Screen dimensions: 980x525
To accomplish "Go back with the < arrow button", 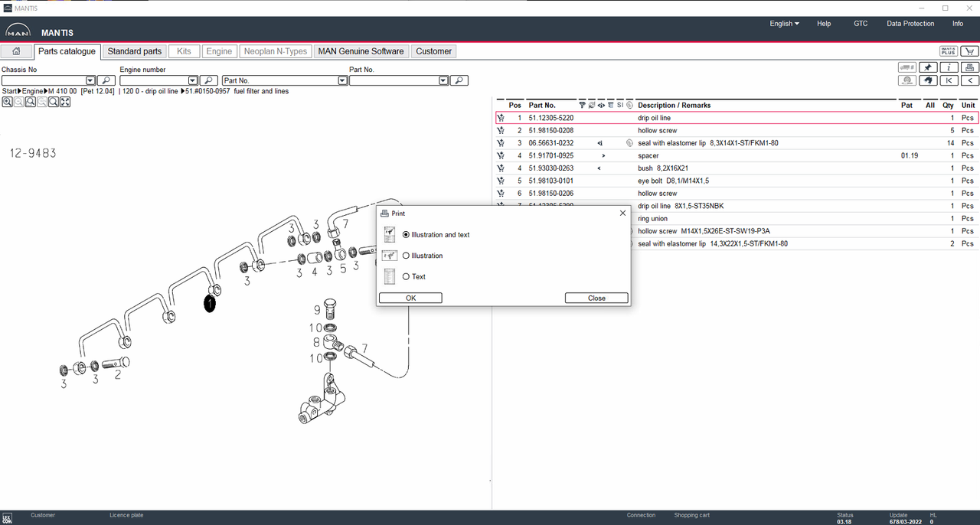I will [x=969, y=80].
